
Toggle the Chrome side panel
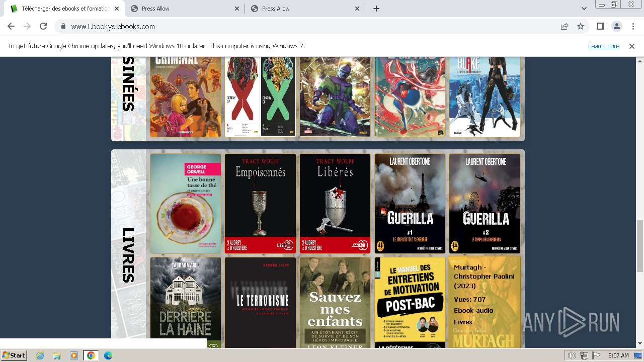tap(600, 26)
